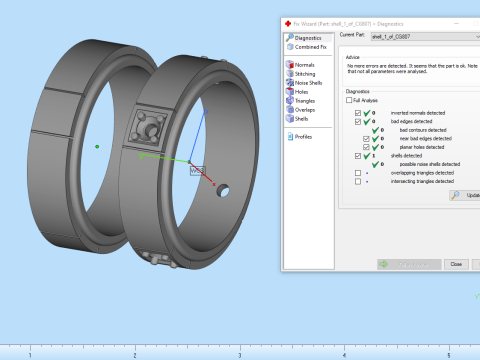Click the Noise Shells icon

[x=290, y=82]
